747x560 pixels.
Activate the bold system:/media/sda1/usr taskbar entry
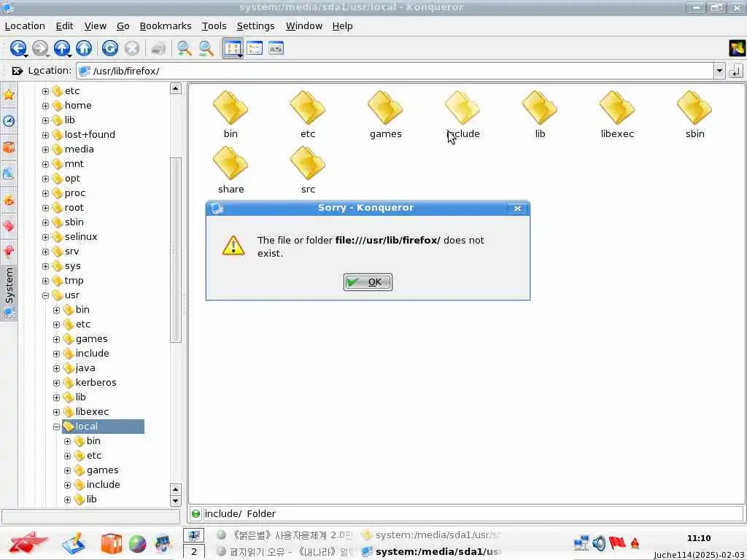(x=432, y=551)
